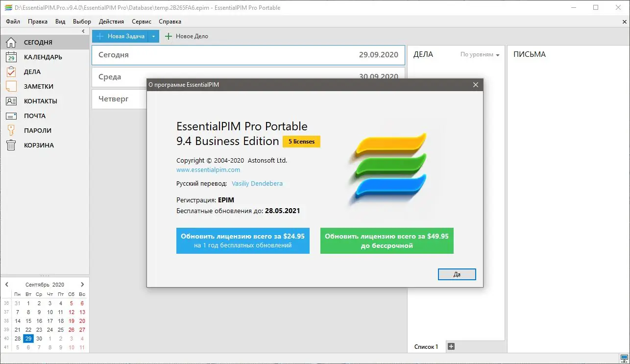Add a new to-do list tab with plus icon

452,346
